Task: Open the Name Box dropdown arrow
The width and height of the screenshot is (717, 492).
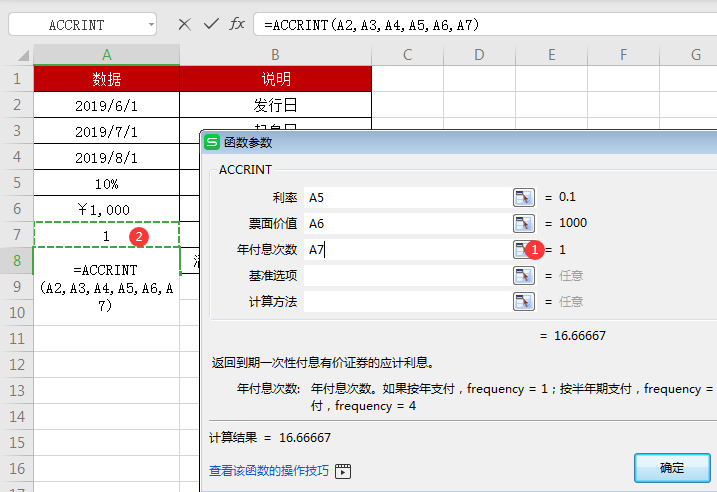Action: [x=150, y=24]
